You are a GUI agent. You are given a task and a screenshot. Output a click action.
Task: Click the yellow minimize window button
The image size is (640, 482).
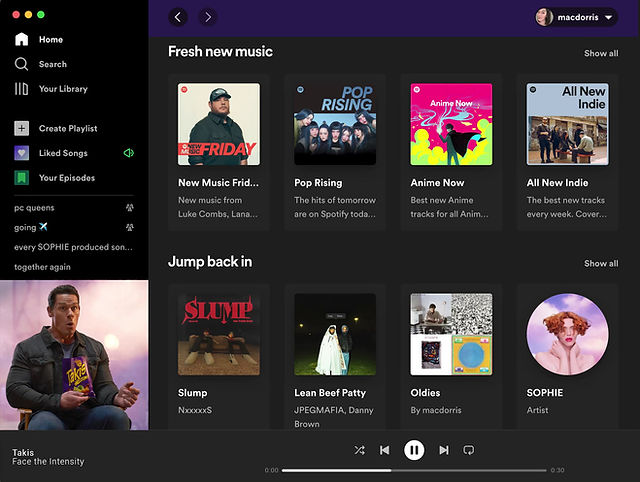(x=28, y=15)
